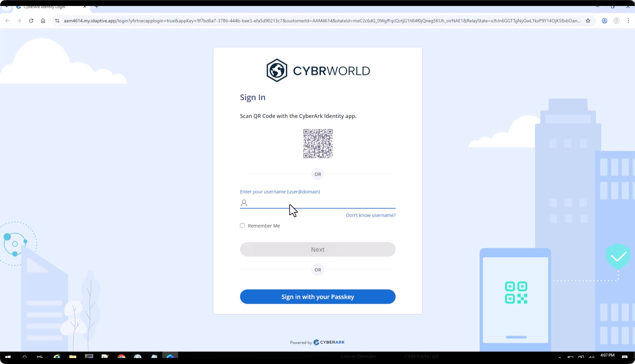Open the volume icon in system tray

tap(592, 357)
